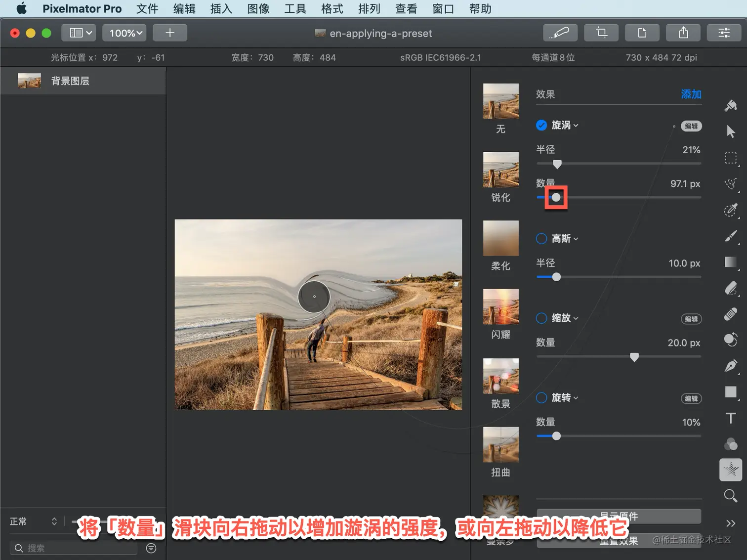Select the Clone/Retouch circle tool
Screen dimensions: 747x560
pos(731,340)
